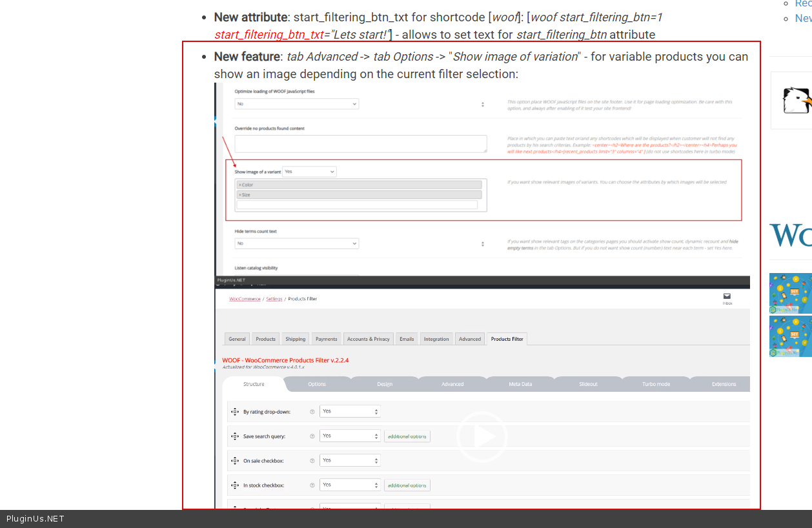
Task: Open Hide terms count text dropdown
Action: tap(296, 243)
